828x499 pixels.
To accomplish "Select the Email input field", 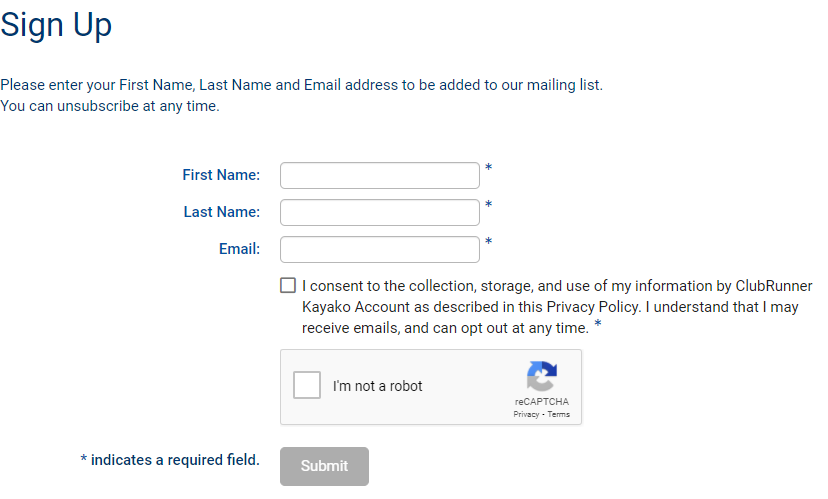I will (x=380, y=250).
